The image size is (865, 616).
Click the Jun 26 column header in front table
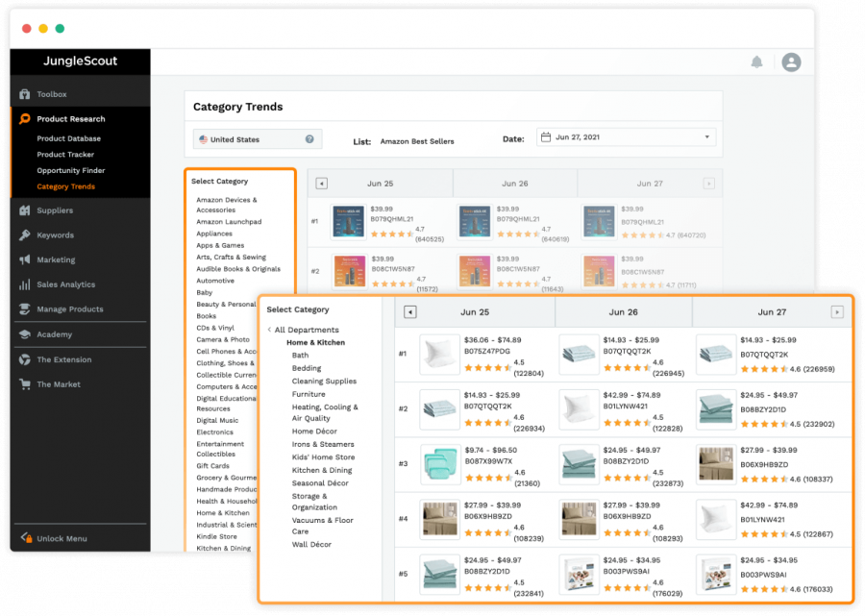pos(624,312)
